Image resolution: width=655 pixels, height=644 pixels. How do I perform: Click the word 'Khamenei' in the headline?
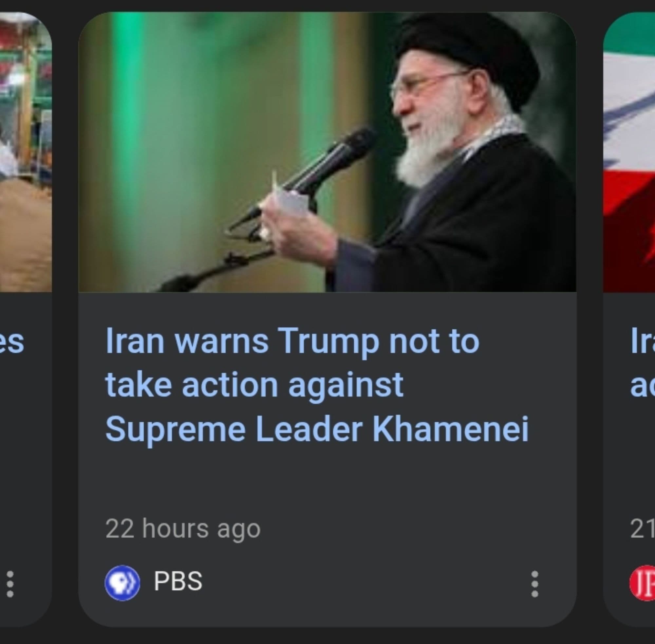pos(450,429)
